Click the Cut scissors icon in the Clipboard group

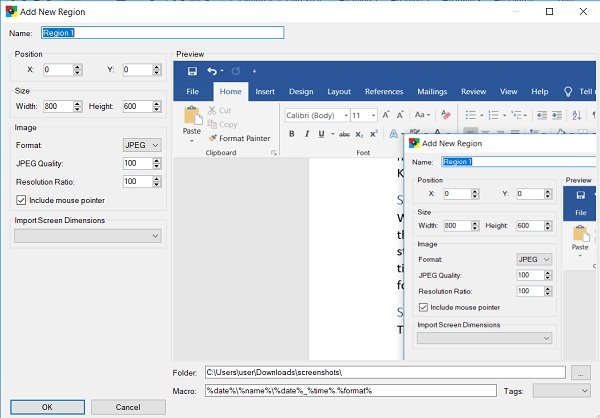tap(212, 111)
